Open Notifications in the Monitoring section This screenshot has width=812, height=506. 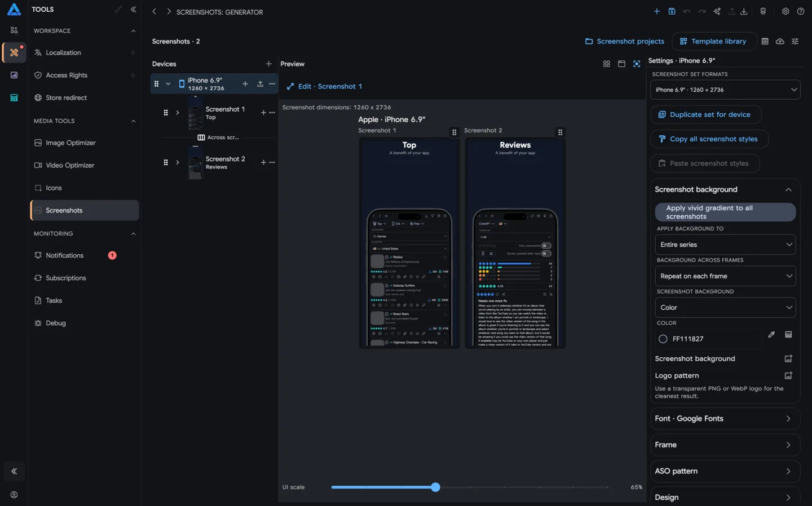coord(85,256)
